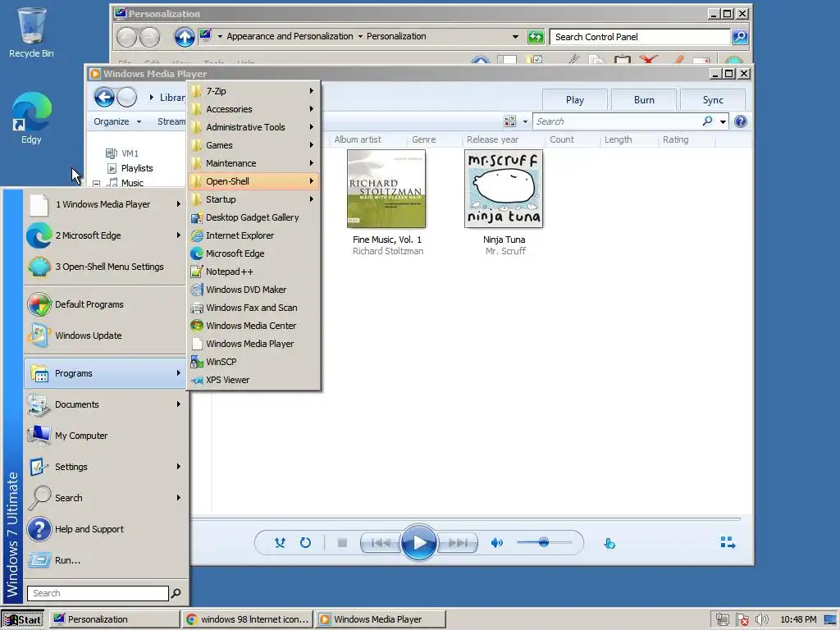840x630 pixels.
Task: Expand Search item in start menu
Action: (105, 498)
